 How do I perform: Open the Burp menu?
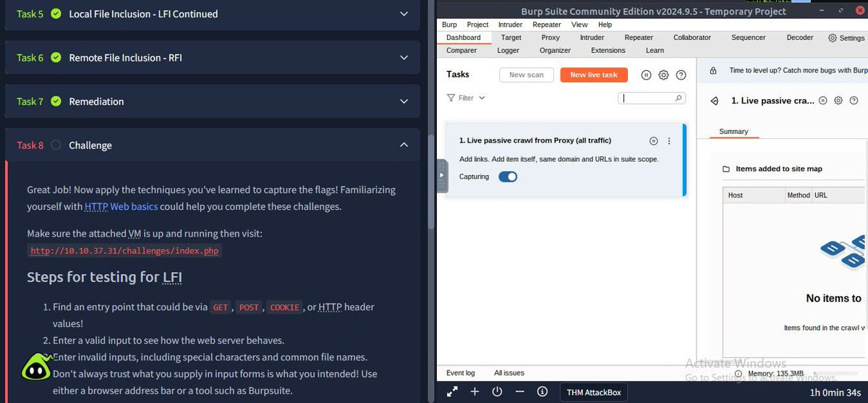tap(449, 25)
